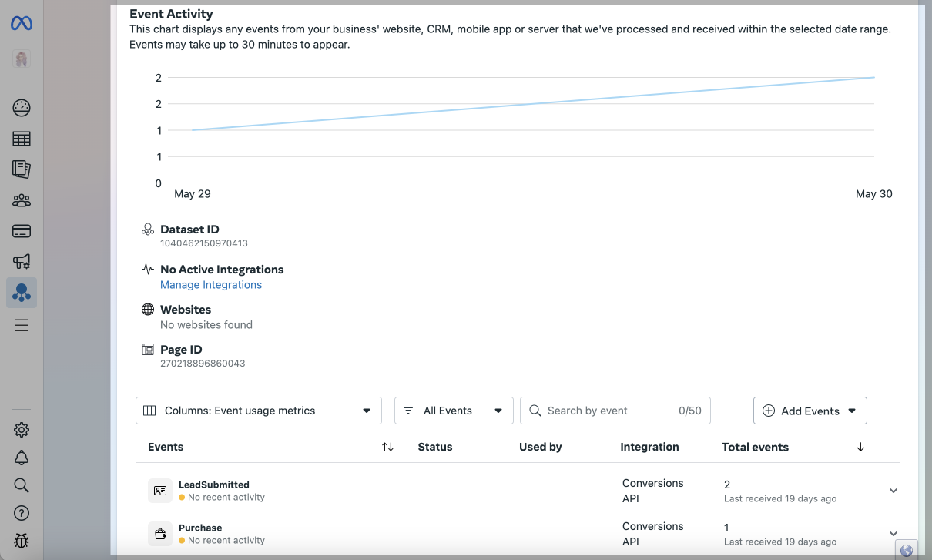932x560 pixels.
Task: Click the May 30 chart axis label
Action: 874,194
